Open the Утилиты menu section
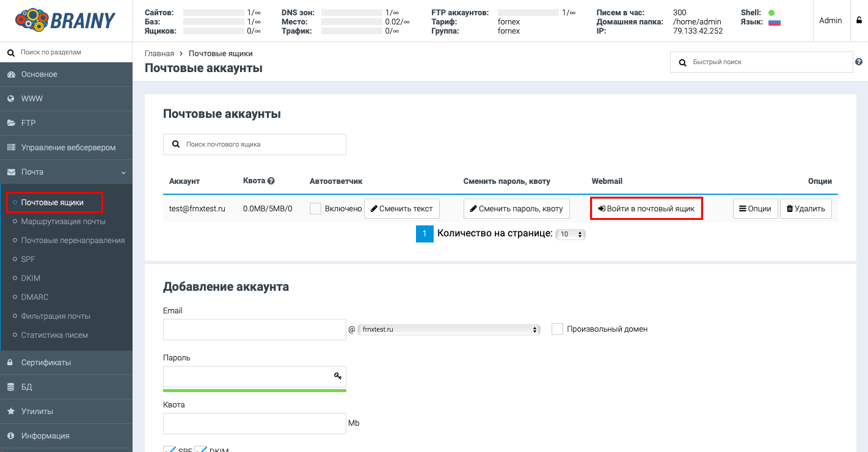Screen dimensions: 868x452 tap(66, 412)
